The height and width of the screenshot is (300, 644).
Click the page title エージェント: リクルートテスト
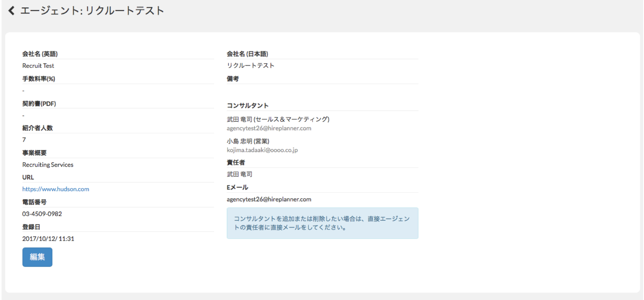coord(92,11)
